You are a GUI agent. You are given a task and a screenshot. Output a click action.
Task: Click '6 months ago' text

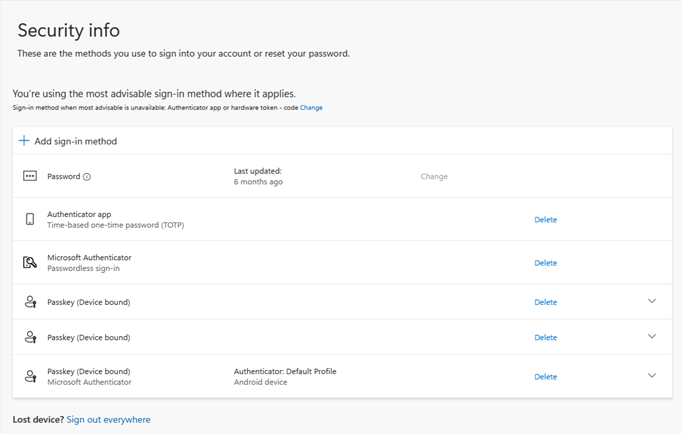click(x=258, y=182)
